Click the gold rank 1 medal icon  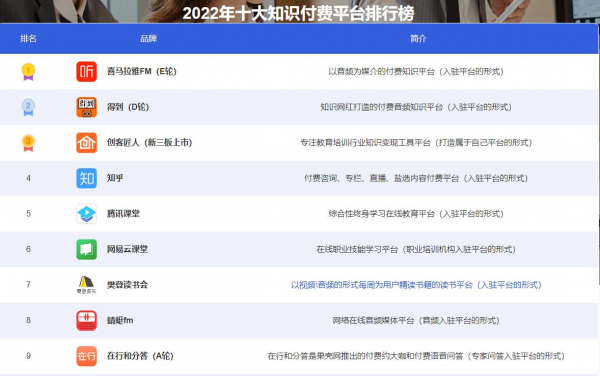point(28,72)
